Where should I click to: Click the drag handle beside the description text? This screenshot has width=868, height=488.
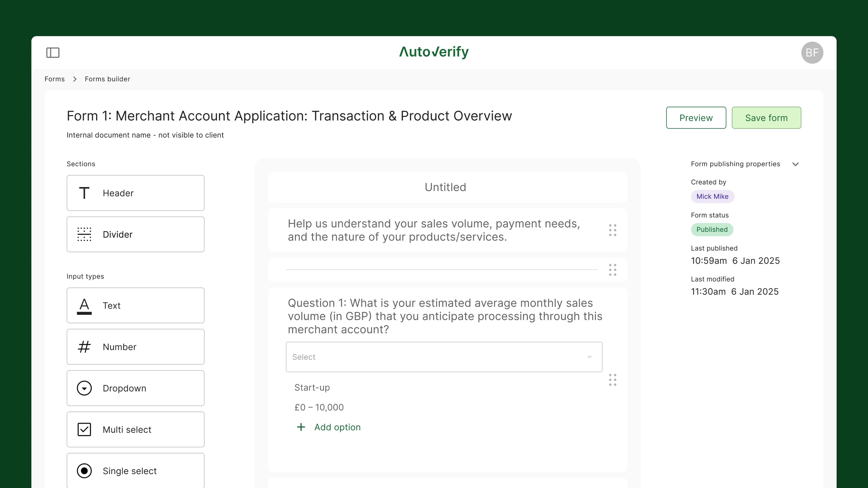(612, 230)
